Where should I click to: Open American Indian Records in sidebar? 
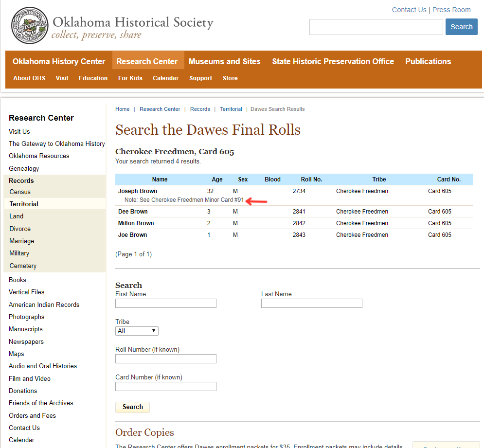(x=44, y=305)
